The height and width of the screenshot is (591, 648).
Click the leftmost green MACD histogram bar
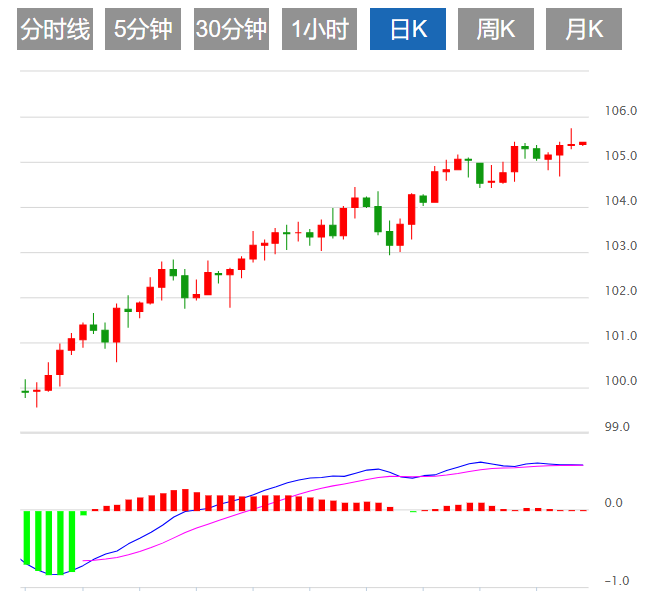point(26,538)
